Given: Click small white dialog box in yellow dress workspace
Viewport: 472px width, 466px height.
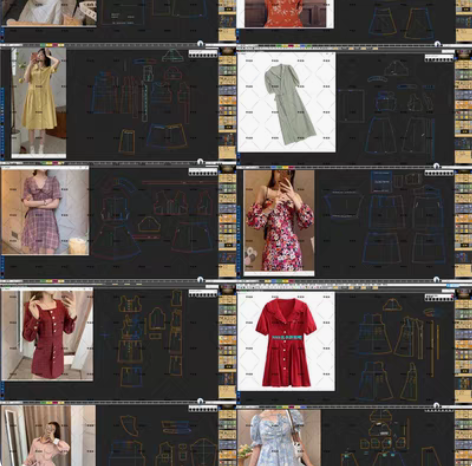Looking at the screenshot, I should click(x=203, y=54).
